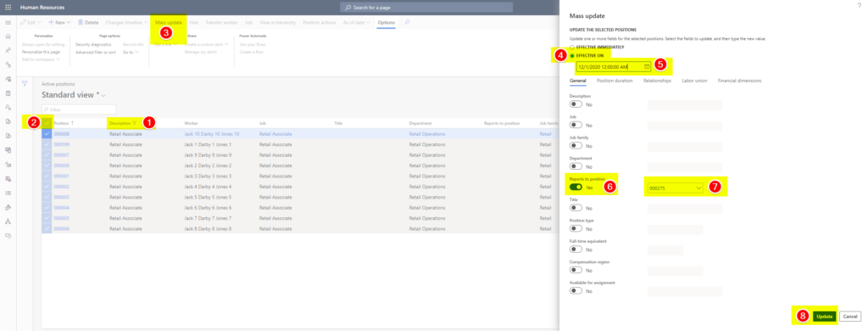Click Advanced filter or sort
Viewport: 868px width, 331px height.
[x=95, y=52]
